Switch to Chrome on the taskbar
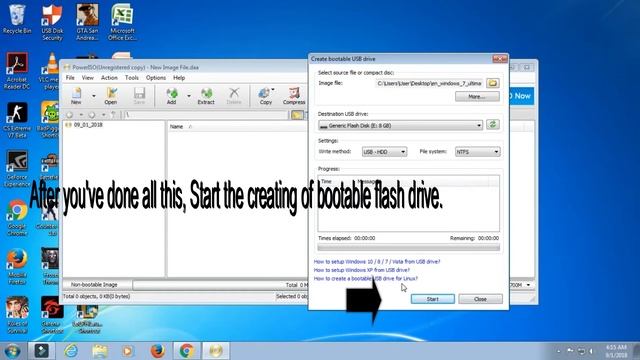The width and height of the screenshot is (640, 360). [x=187, y=351]
